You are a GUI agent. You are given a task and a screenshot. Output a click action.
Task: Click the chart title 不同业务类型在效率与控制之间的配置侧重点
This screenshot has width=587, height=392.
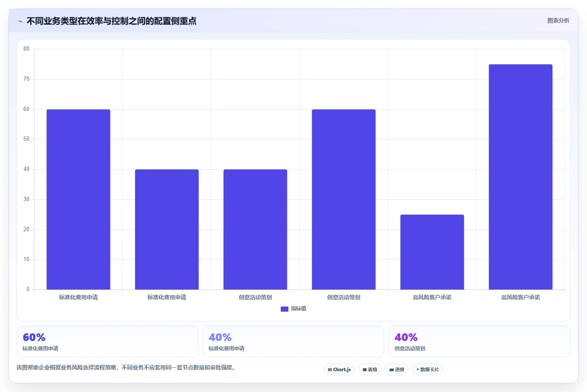[x=112, y=21]
